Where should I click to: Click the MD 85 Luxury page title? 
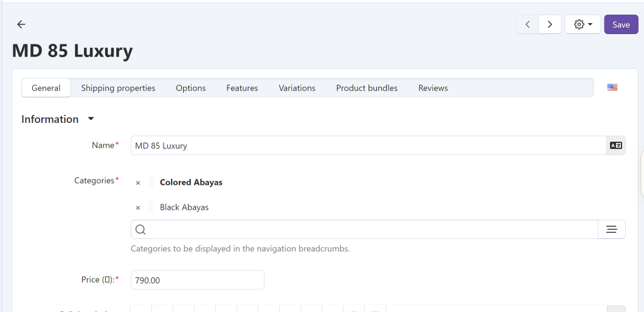[72, 51]
